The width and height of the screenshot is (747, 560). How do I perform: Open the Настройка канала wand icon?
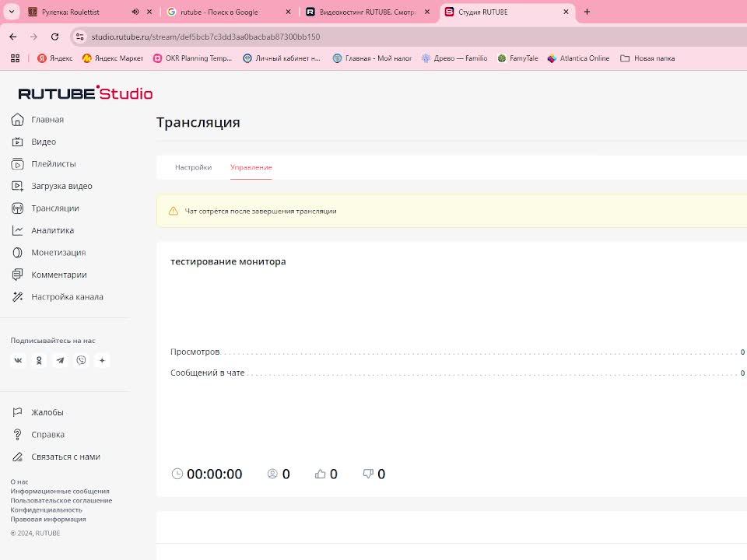click(17, 296)
